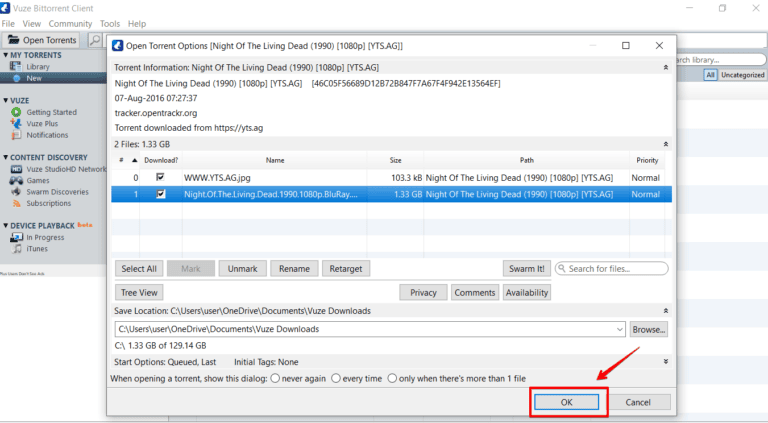
Task: Open the save location path dropdown
Action: [x=619, y=329]
